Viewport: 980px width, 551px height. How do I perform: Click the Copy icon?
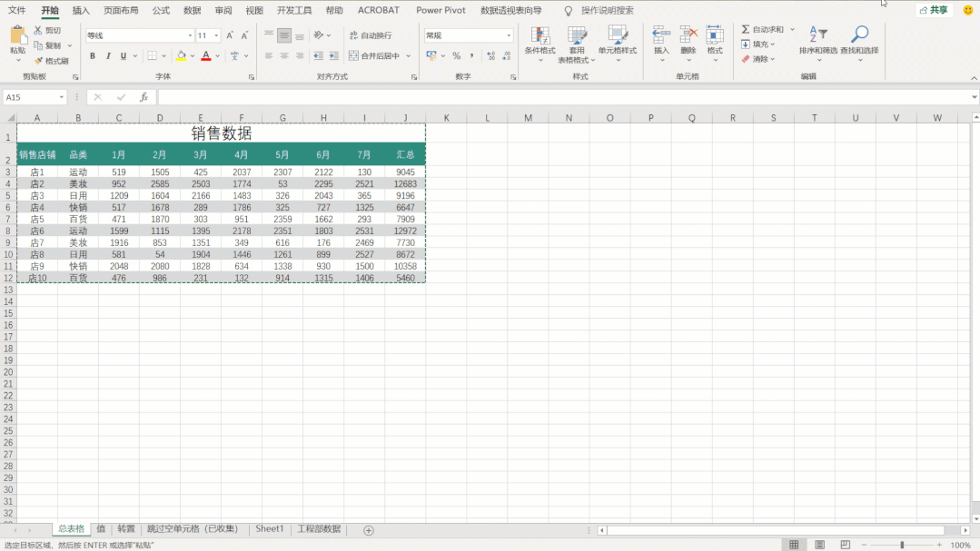coord(38,45)
